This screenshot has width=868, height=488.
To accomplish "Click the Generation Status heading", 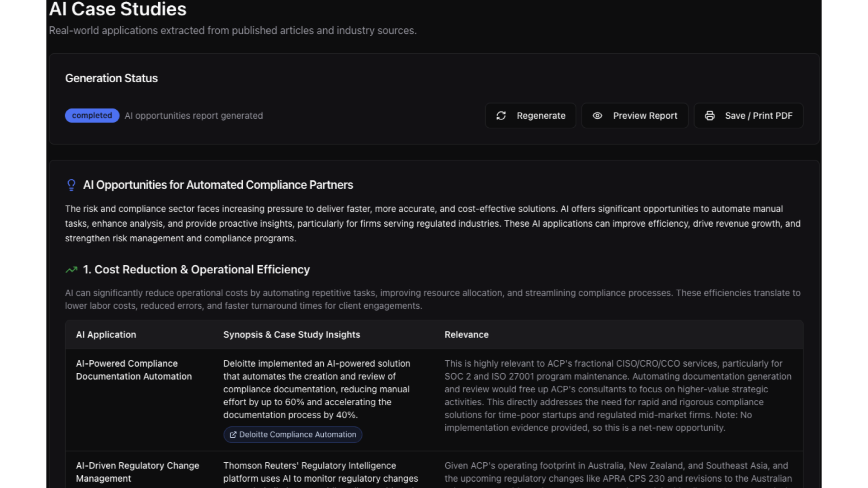I will 111,78.
